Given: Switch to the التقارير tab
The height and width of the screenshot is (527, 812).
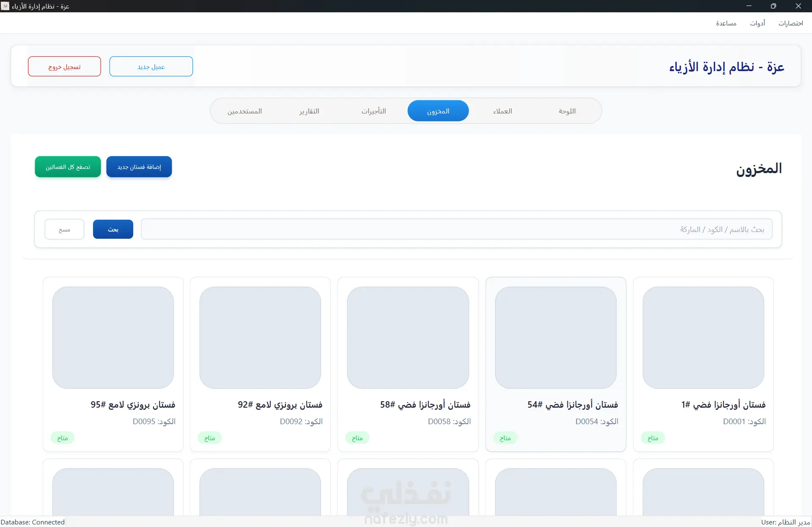Looking at the screenshot, I should 309,111.
